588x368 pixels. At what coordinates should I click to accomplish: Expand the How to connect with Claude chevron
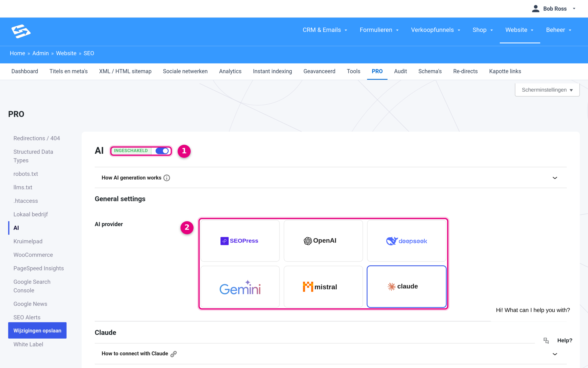pyautogui.click(x=555, y=354)
